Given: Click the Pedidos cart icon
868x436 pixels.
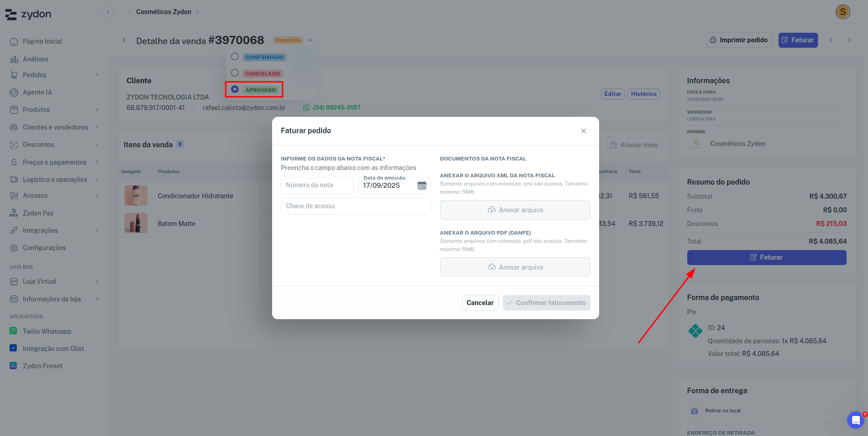Looking at the screenshot, I should (x=14, y=75).
